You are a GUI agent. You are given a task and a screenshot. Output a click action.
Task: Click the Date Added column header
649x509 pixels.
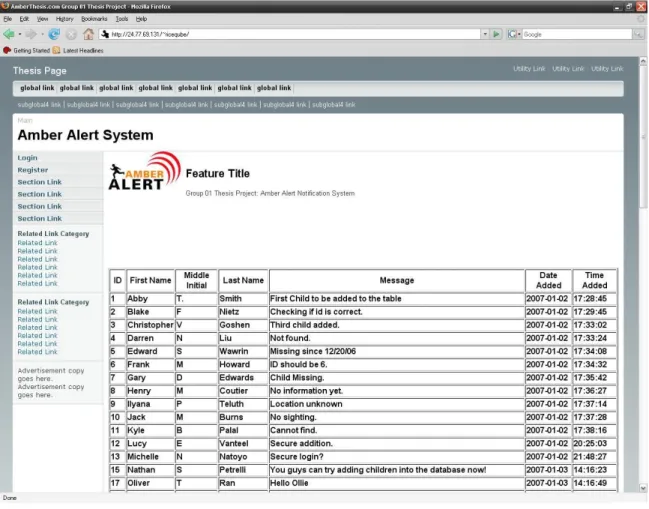[548, 281]
